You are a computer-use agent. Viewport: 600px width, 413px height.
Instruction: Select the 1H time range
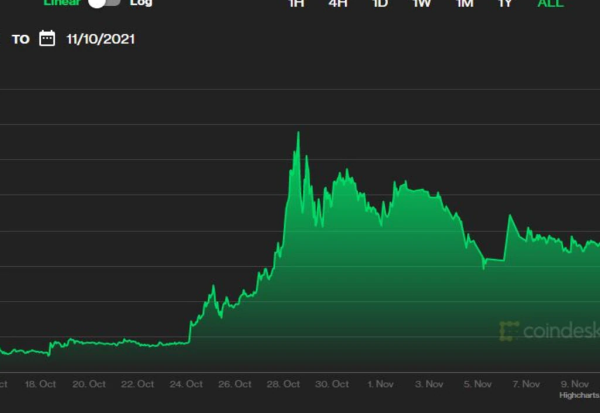(x=296, y=3)
